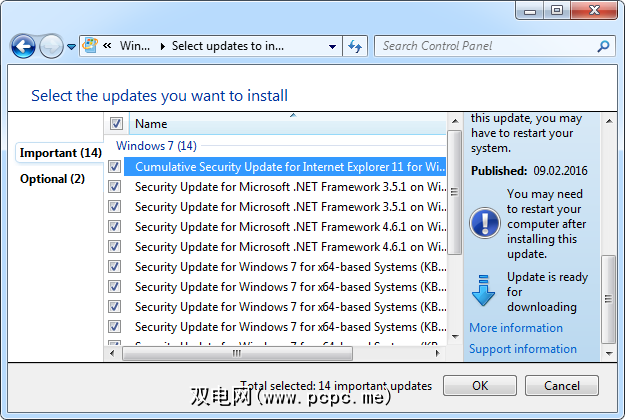Click the blue download arrow icon
The height and width of the screenshot is (420, 625).
point(484,291)
